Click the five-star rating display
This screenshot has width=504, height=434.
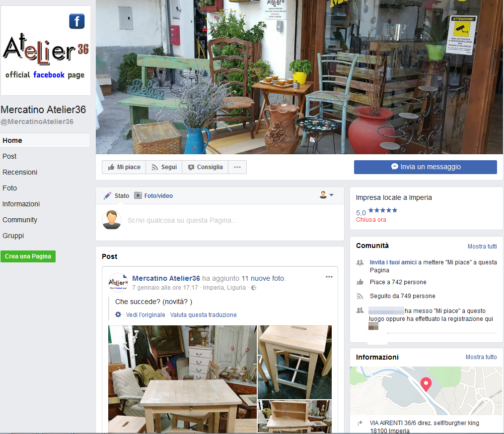pyautogui.click(x=383, y=211)
